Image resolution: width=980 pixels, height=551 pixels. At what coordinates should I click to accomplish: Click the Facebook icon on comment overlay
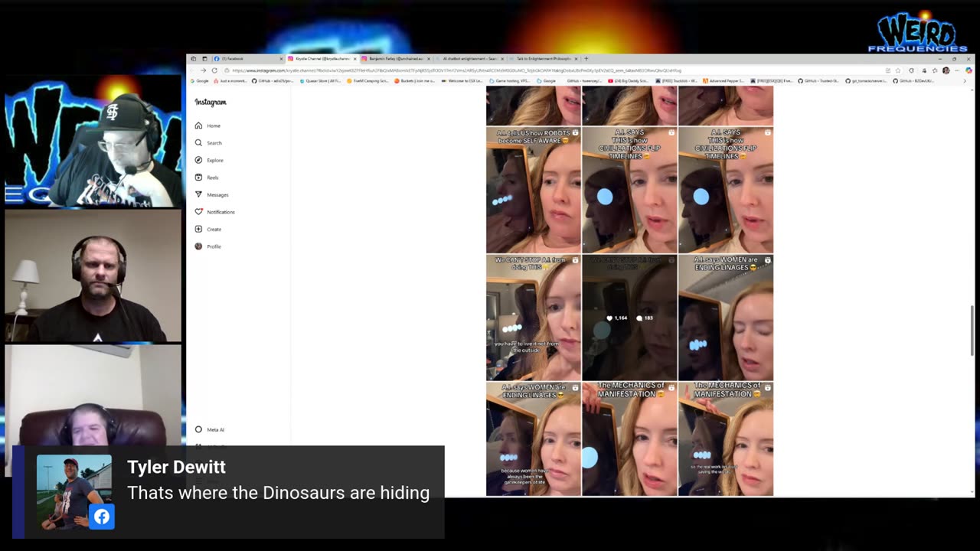coord(102,517)
